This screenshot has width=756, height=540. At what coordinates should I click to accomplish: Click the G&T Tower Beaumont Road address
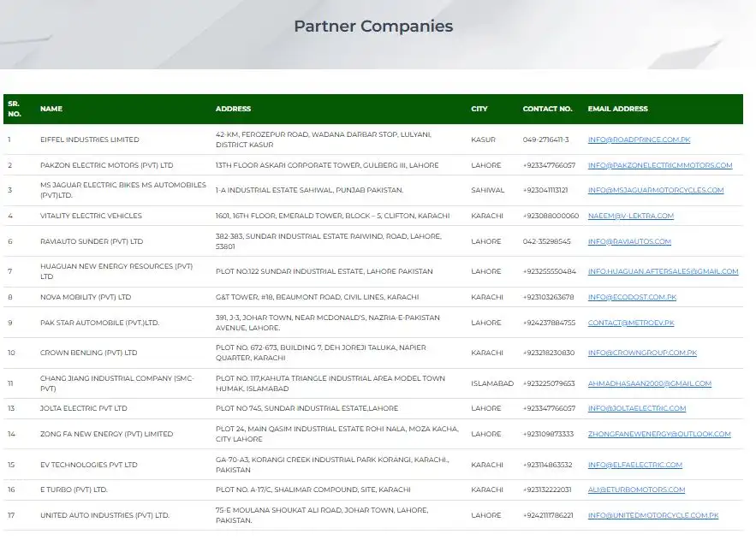pos(318,297)
